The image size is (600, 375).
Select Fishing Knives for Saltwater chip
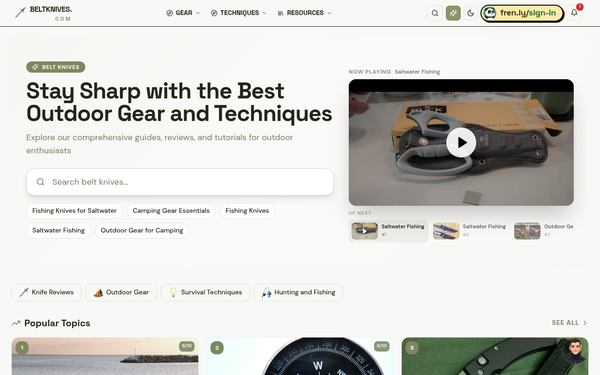[74, 210]
